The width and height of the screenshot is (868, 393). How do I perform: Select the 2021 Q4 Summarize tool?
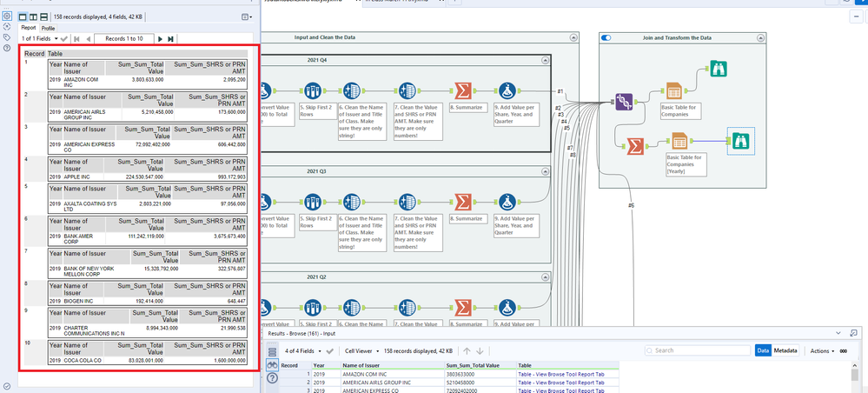(462, 92)
